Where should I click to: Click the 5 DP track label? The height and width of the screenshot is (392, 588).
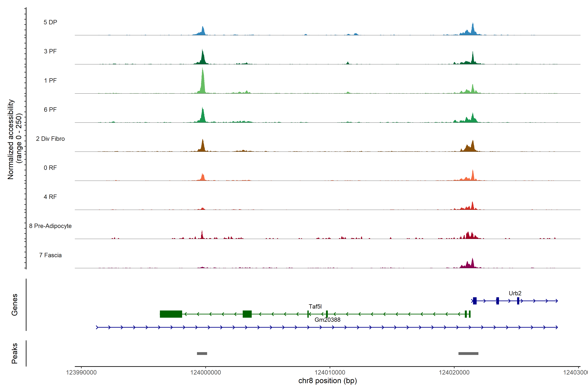(x=50, y=22)
